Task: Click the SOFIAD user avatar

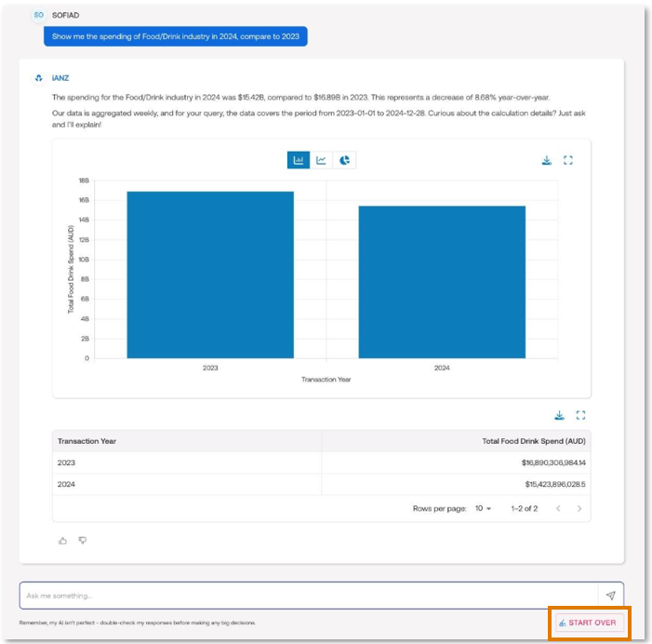Action: coord(38,16)
